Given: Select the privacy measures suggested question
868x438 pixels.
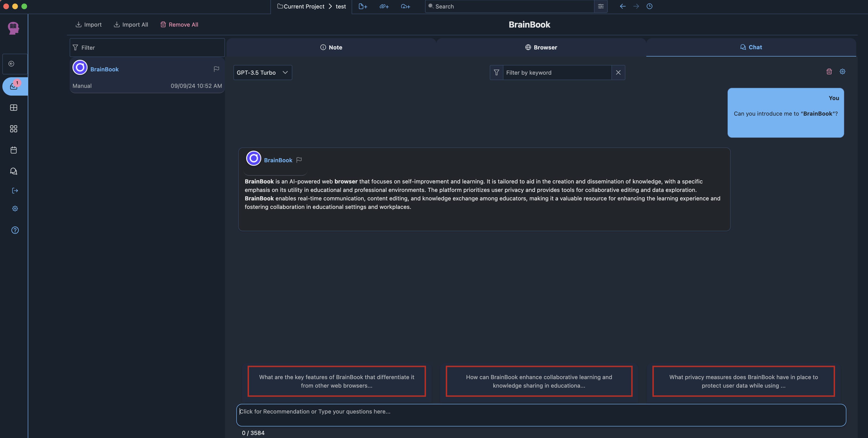Looking at the screenshot, I should [x=743, y=381].
